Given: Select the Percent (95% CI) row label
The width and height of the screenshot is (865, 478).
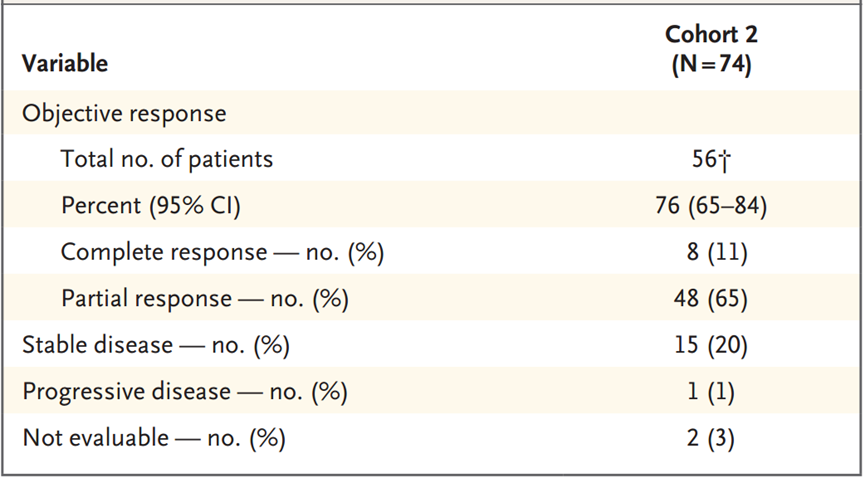Looking at the screenshot, I should (151, 205).
